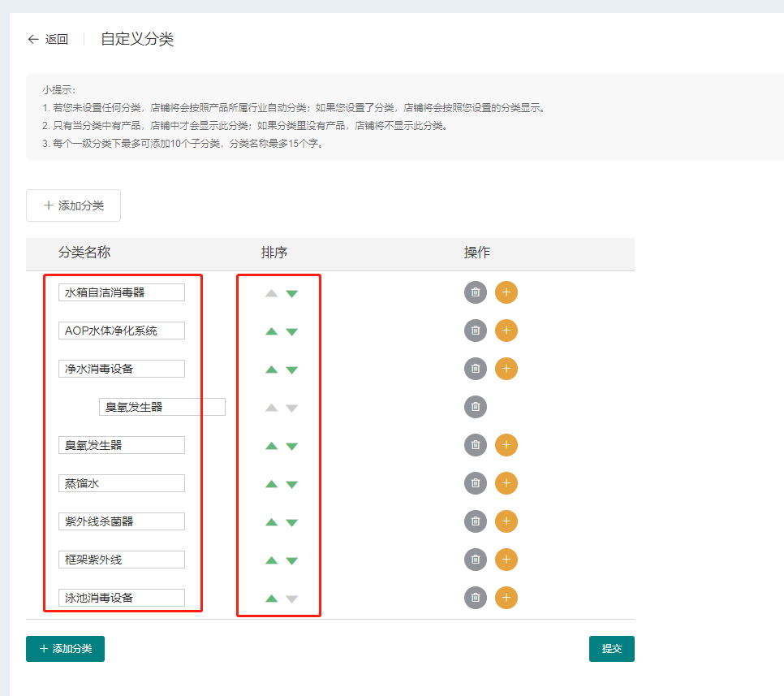Click the 框架紫外线 name field
Viewport: 784px width, 696px height.
click(122, 560)
